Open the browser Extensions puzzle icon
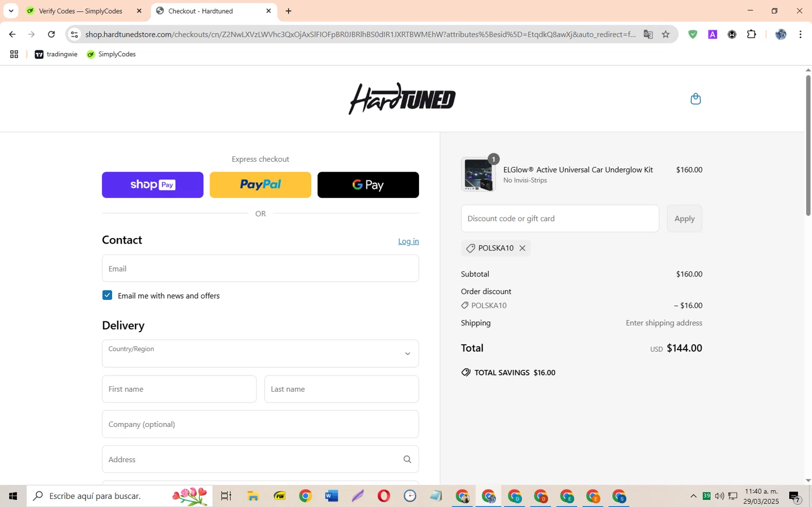The image size is (812, 507). (x=751, y=34)
